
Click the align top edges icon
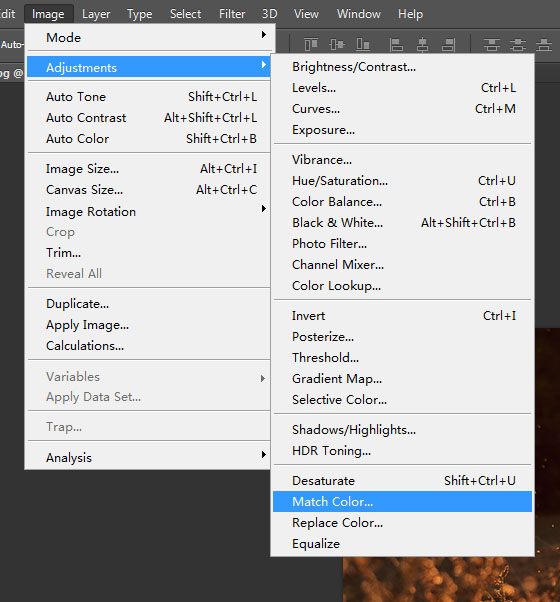311,45
